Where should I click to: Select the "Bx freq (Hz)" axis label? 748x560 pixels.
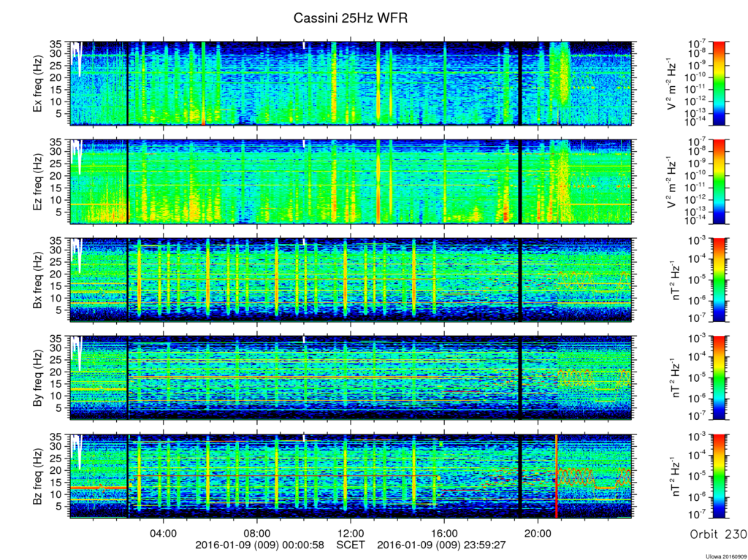pos(37,280)
